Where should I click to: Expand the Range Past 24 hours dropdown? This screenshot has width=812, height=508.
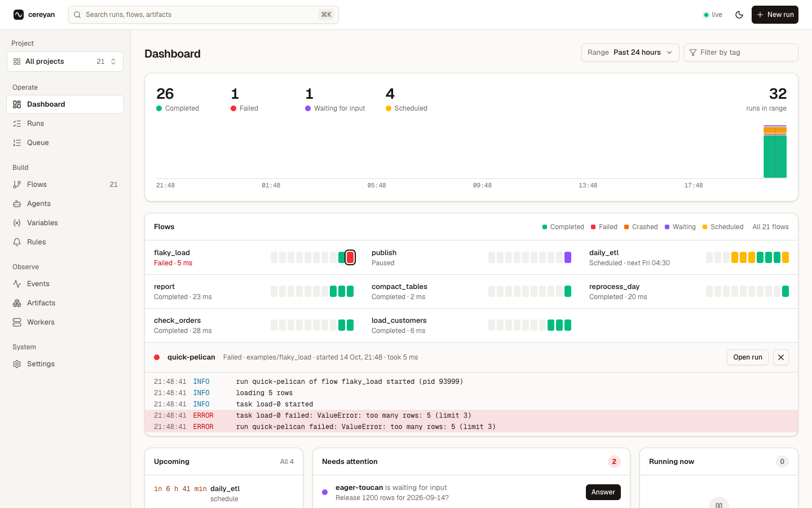point(630,52)
